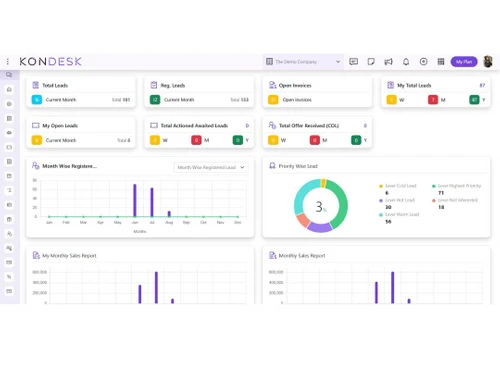Viewport: 500px width, 375px height.
Task: Click the Aug bar in Month Wise chart
Action: pos(169,214)
